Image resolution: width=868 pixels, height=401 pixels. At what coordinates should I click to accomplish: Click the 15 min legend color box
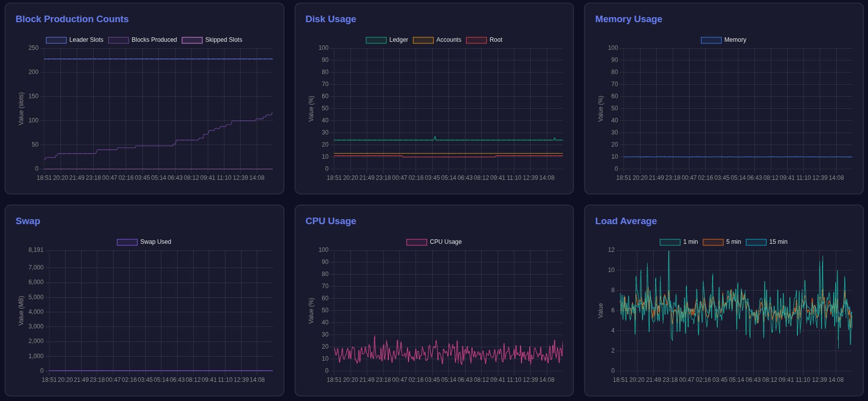756,242
